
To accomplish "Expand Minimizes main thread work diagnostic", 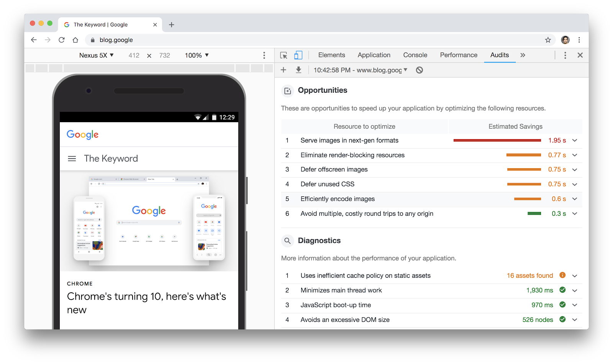I will point(575,290).
